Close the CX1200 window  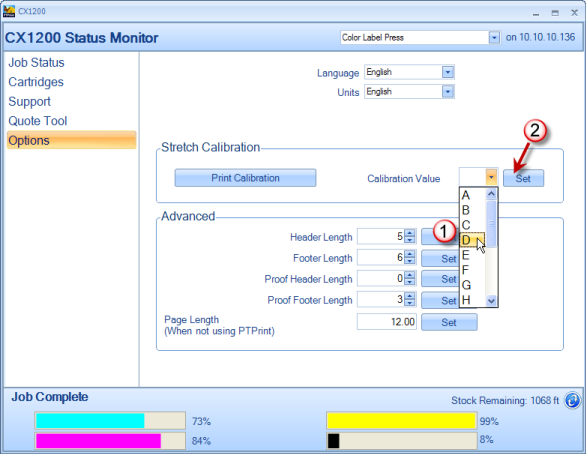[574, 13]
